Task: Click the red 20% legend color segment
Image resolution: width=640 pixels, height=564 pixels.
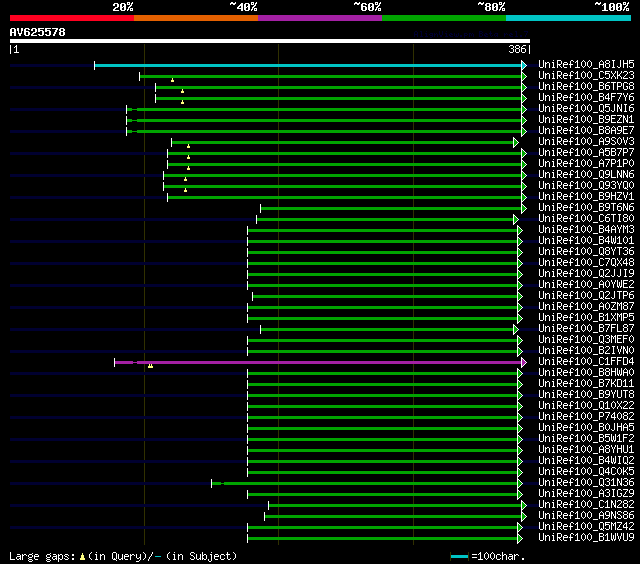Action: pos(72,18)
